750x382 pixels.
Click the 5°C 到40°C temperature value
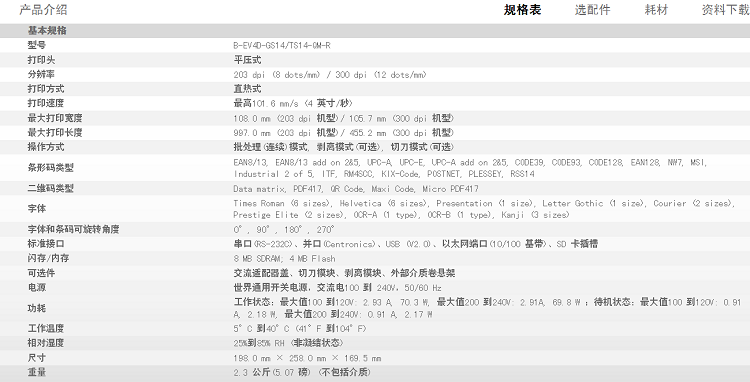click(301, 328)
